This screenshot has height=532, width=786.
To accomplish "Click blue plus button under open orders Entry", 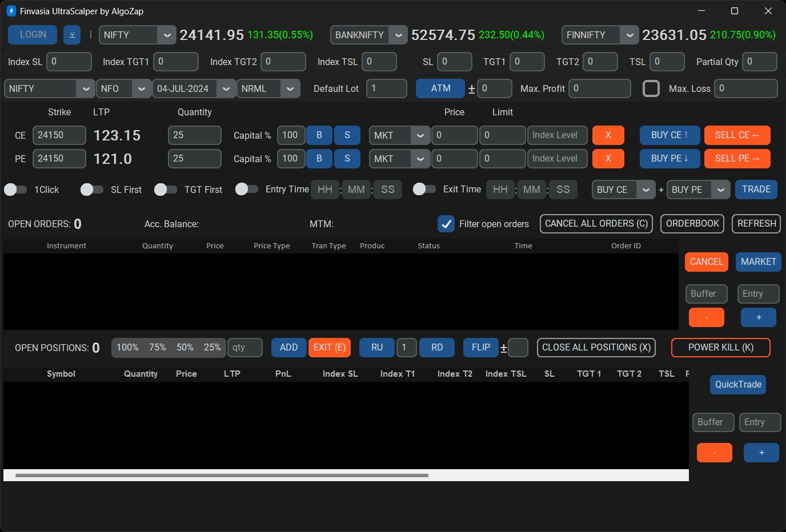I will [759, 317].
